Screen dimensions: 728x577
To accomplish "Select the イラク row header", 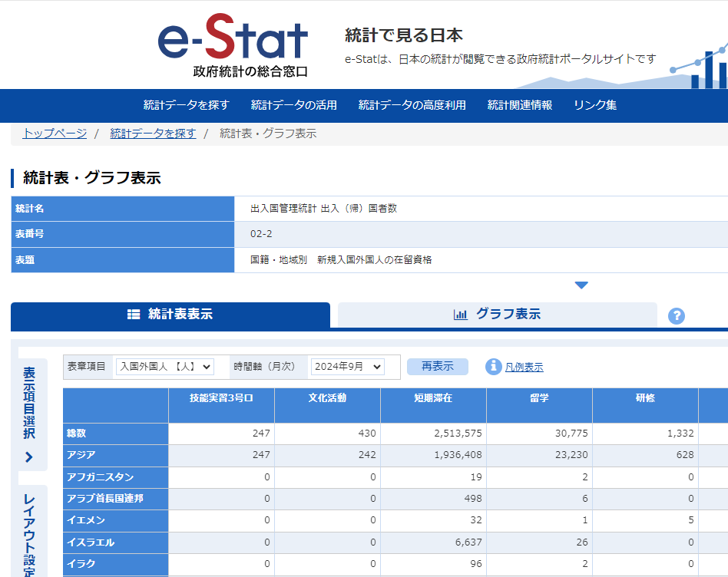I will (116, 564).
